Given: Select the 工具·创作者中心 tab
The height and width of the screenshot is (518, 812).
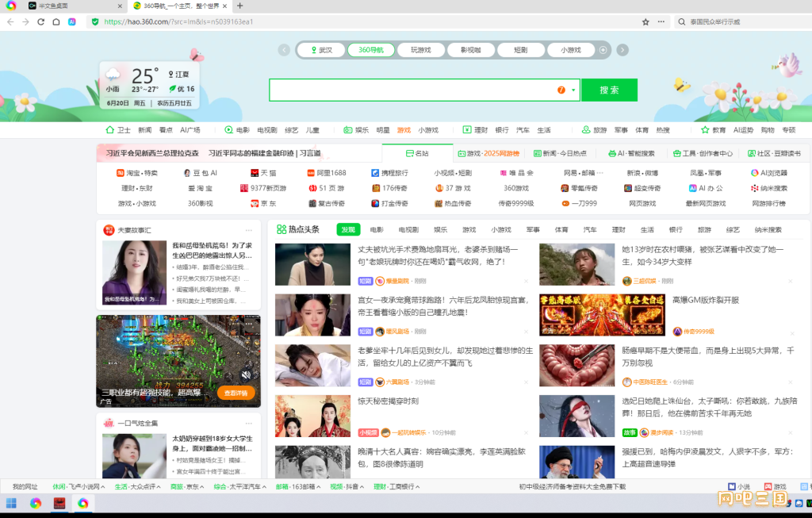Looking at the screenshot, I should tap(703, 153).
